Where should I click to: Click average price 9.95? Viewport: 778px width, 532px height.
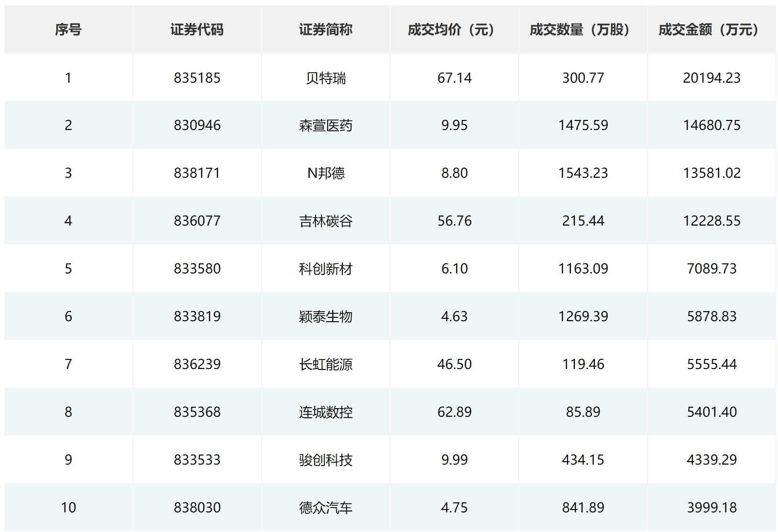click(x=454, y=125)
